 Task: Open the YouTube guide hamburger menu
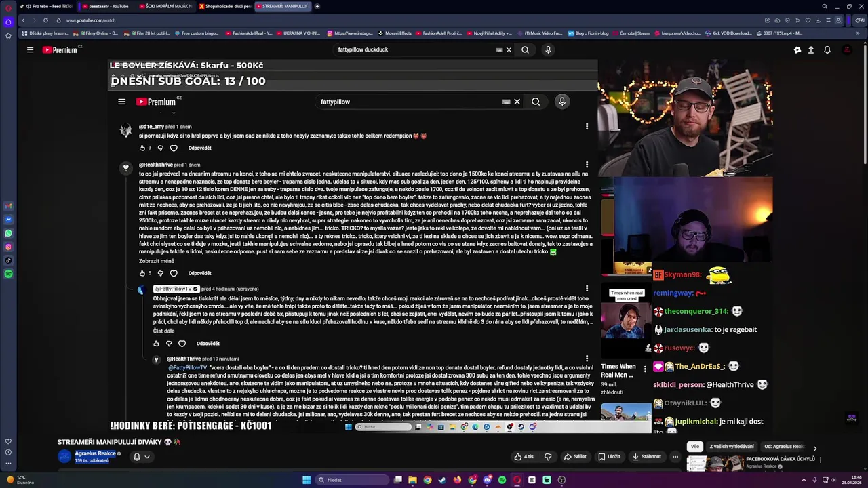[x=30, y=49]
